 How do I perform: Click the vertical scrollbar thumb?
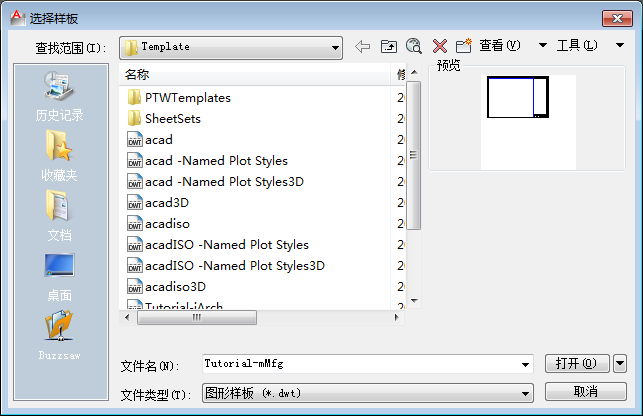(x=414, y=155)
